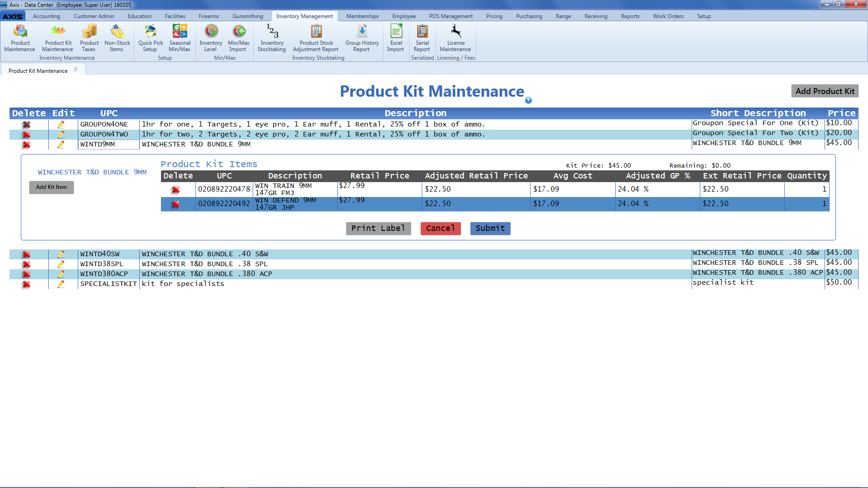Switch to the Accounting tab
Viewport: 868px width, 488px height.
click(47, 16)
